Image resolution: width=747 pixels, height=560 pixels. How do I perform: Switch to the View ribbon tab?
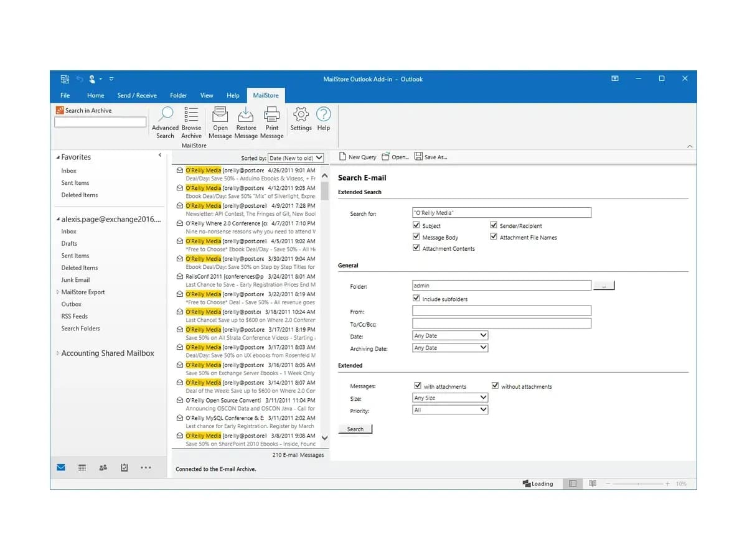coord(207,95)
